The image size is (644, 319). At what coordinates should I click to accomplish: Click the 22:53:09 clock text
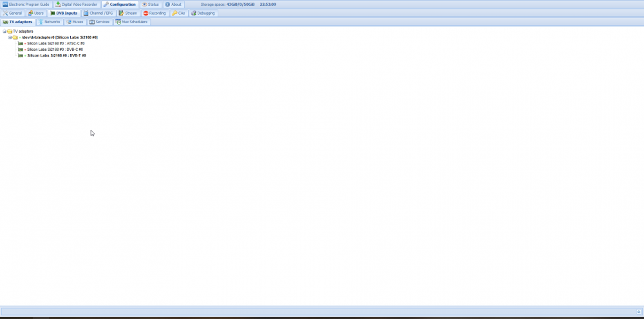(x=268, y=5)
